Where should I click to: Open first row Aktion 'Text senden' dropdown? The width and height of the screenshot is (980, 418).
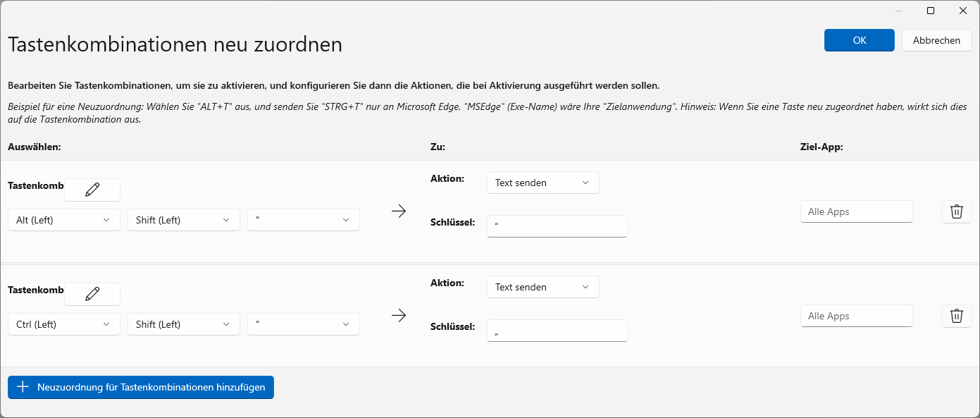pos(542,183)
